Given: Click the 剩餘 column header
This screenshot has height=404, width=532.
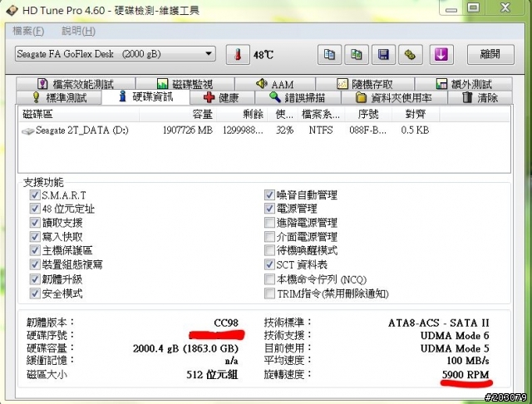Looking at the screenshot, I should 242,115.
